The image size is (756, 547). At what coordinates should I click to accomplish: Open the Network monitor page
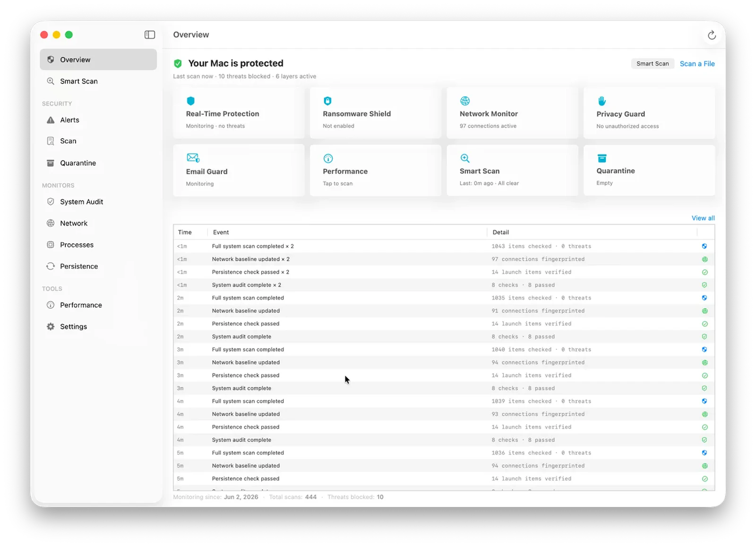click(98, 223)
